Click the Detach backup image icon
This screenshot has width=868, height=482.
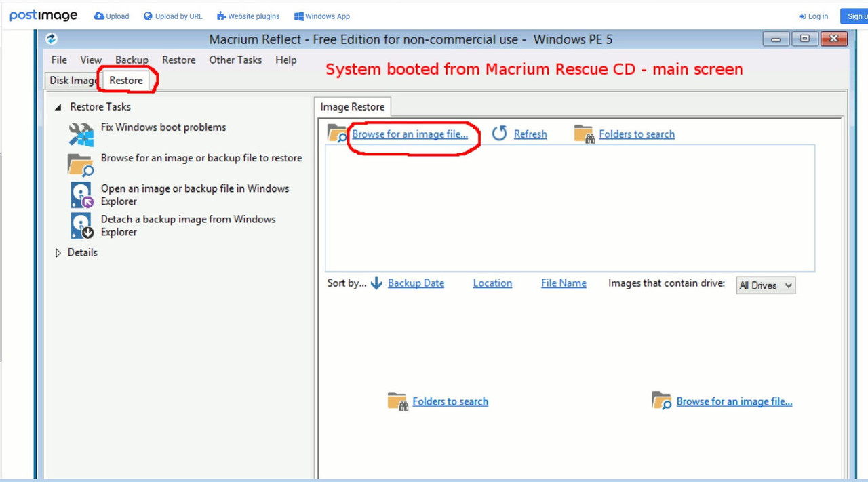[x=81, y=226]
